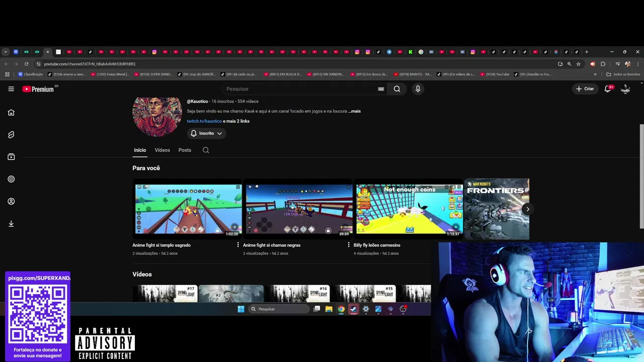Open options for 'Anime fight si chamas negras'

coord(349,245)
